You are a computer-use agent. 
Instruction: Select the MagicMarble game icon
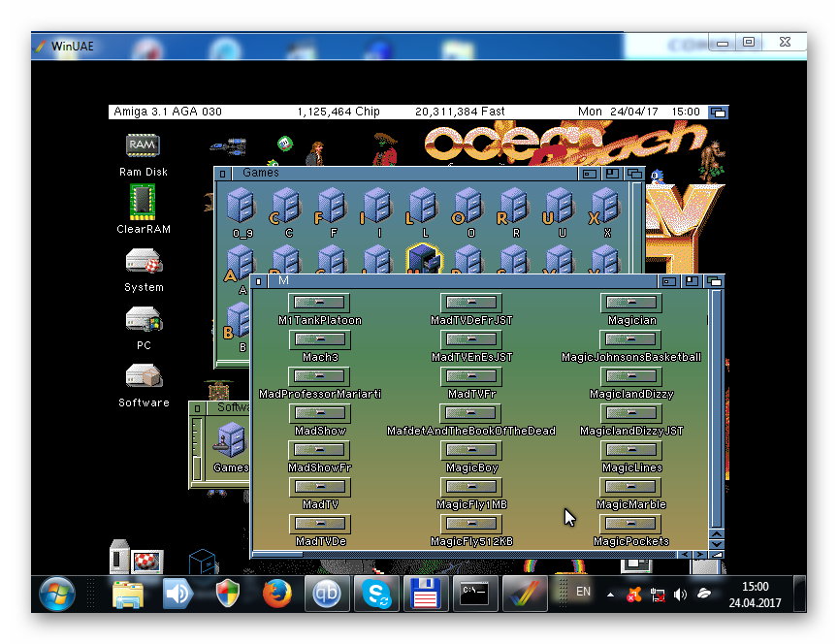pos(631,487)
